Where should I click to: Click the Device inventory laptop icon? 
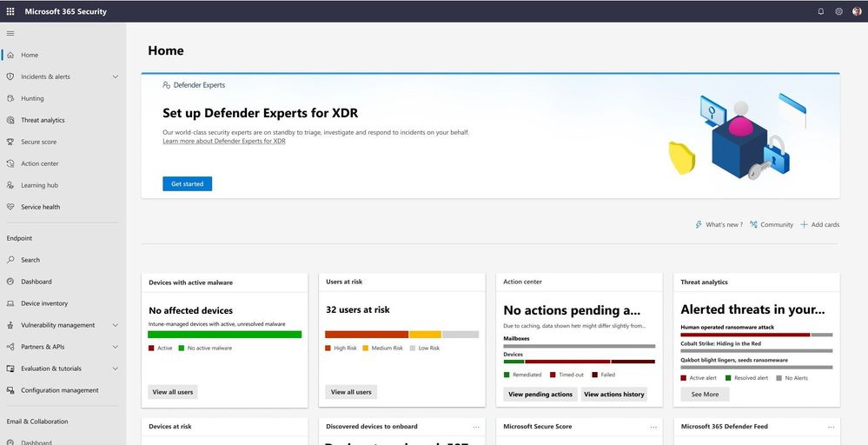coord(10,303)
